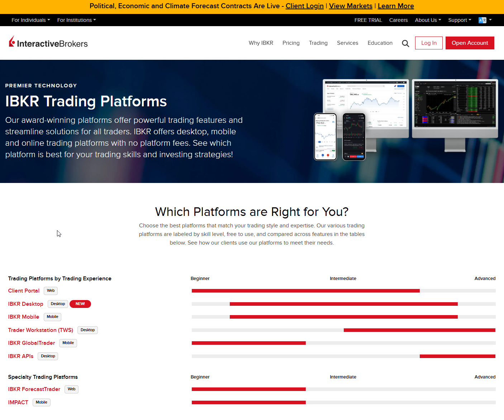The image size is (504, 420).
Task: Click the NEW! badge beside IBKR Desktop
Action: click(x=80, y=304)
